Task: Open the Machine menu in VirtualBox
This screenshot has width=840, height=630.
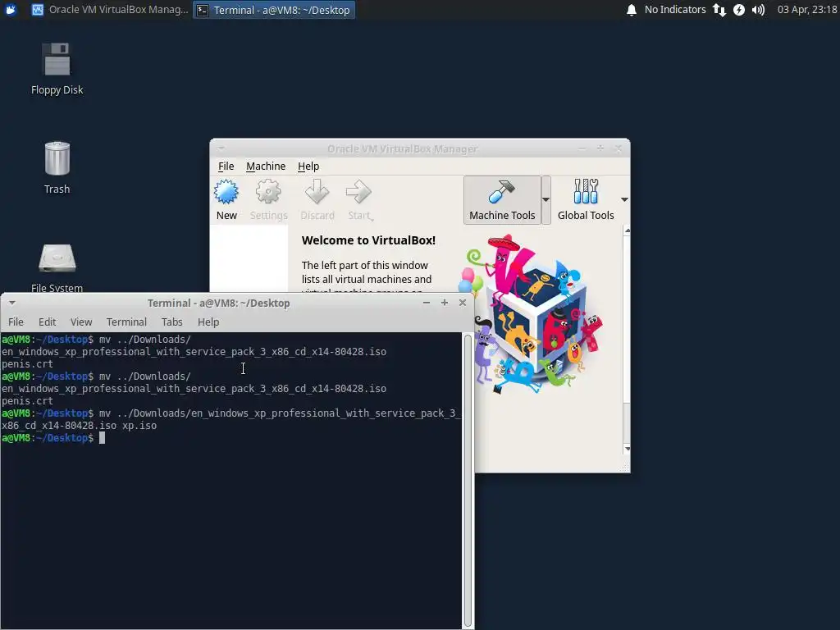Action: click(266, 166)
